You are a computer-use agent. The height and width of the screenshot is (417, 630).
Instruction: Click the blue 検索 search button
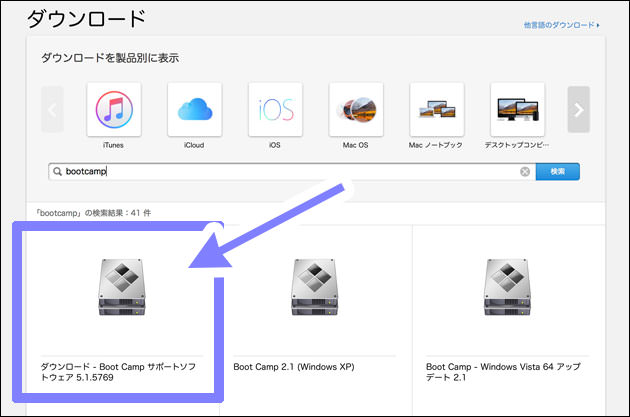click(x=558, y=172)
